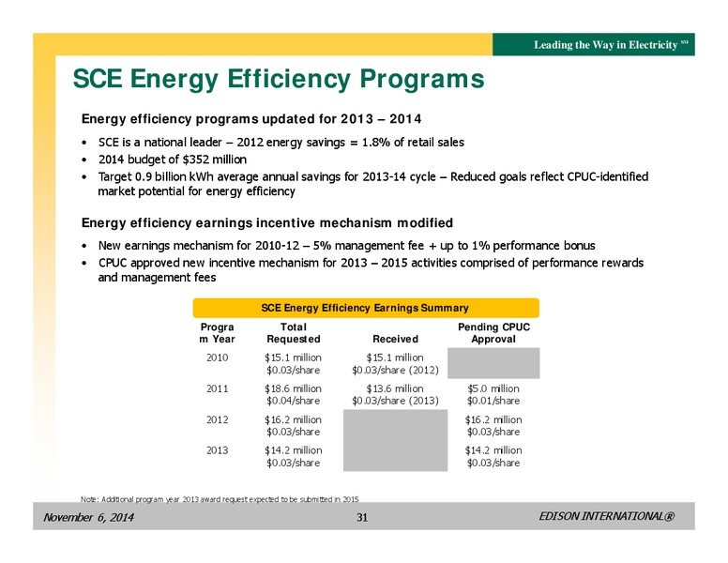The height and width of the screenshot is (563, 728).
Task: Click the 2010 total requested $15.1 million $0.03/share cell
Action: point(293,364)
